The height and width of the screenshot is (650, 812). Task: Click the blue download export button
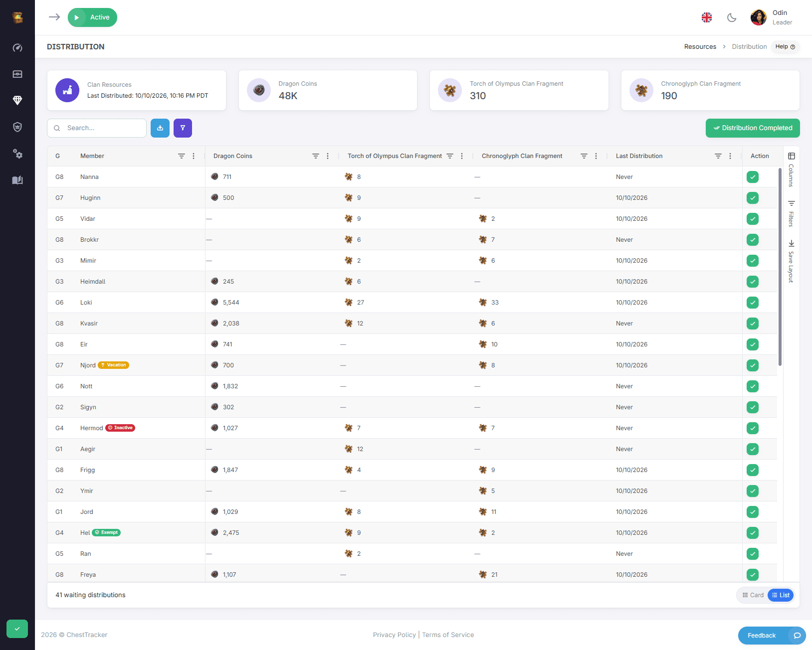coord(160,128)
